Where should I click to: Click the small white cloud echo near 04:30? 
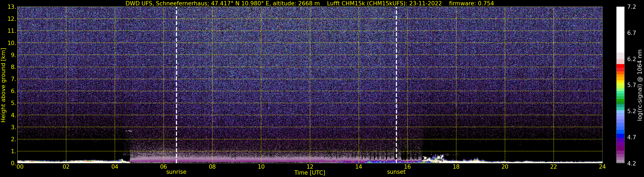click(129, 131)
